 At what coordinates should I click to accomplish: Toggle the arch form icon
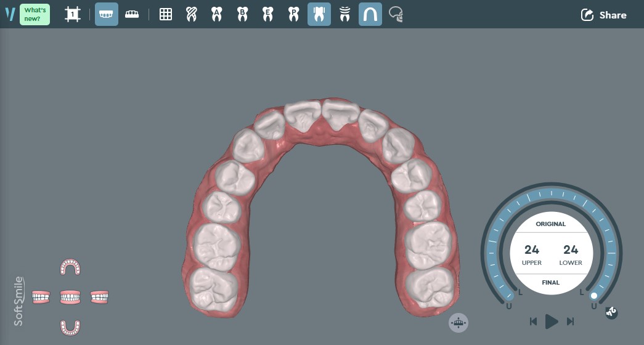click(370, 14)
